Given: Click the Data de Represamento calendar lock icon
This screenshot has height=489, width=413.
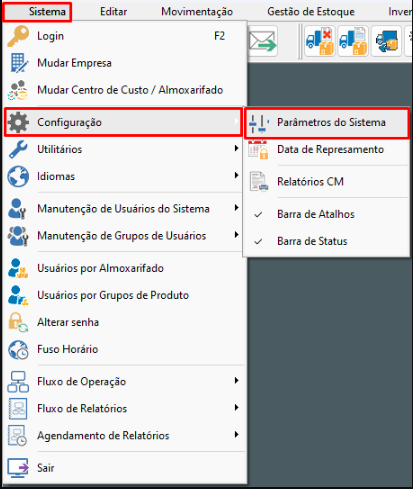Looking at the screenshot, I should pyautogui.click(x=258, y=150).
